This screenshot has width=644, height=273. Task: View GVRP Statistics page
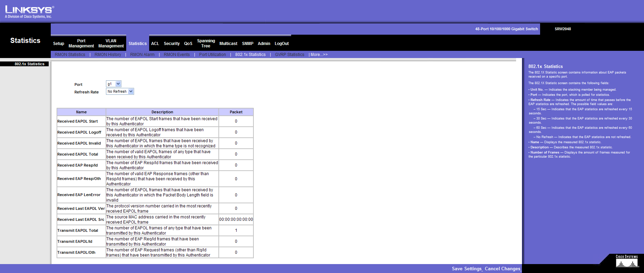point(289,55)
